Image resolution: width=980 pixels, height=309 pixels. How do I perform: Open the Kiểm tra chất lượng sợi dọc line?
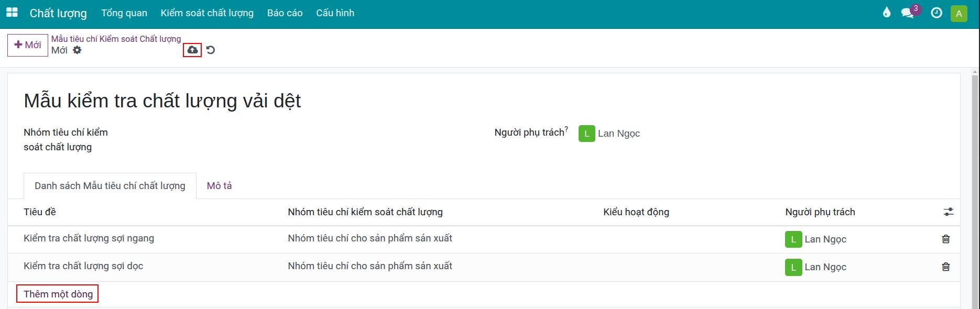[x=83, y=266]
